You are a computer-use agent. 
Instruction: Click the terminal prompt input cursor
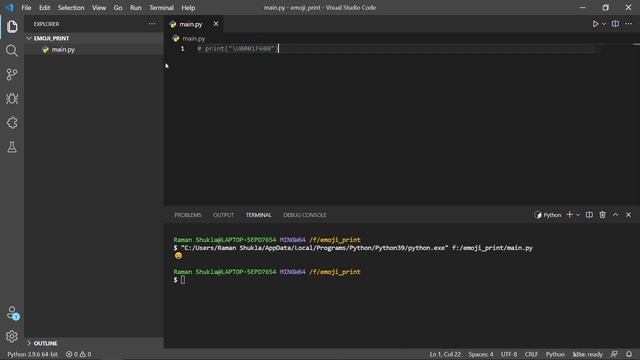183,280
